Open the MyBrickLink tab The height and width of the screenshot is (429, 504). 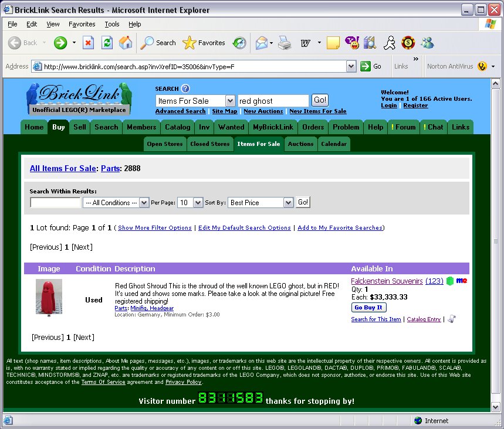[273, 127]
